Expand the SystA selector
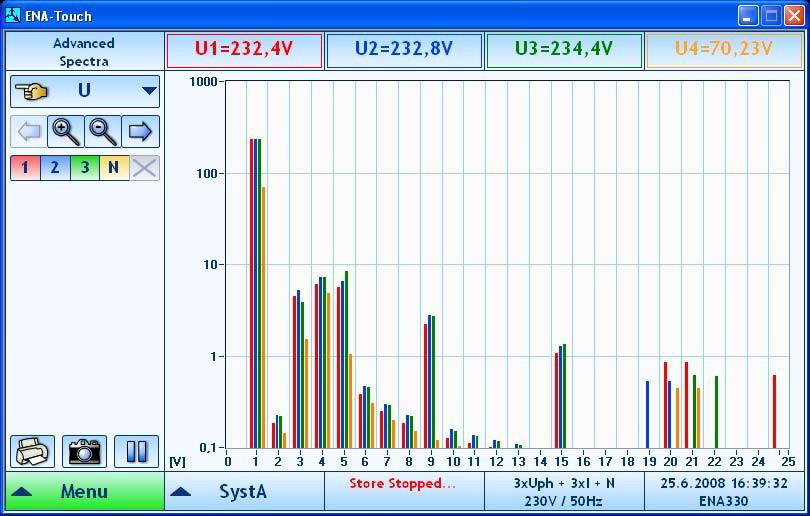Image resolution: width=810 pixels, height=516 pixels. point(244,491)
